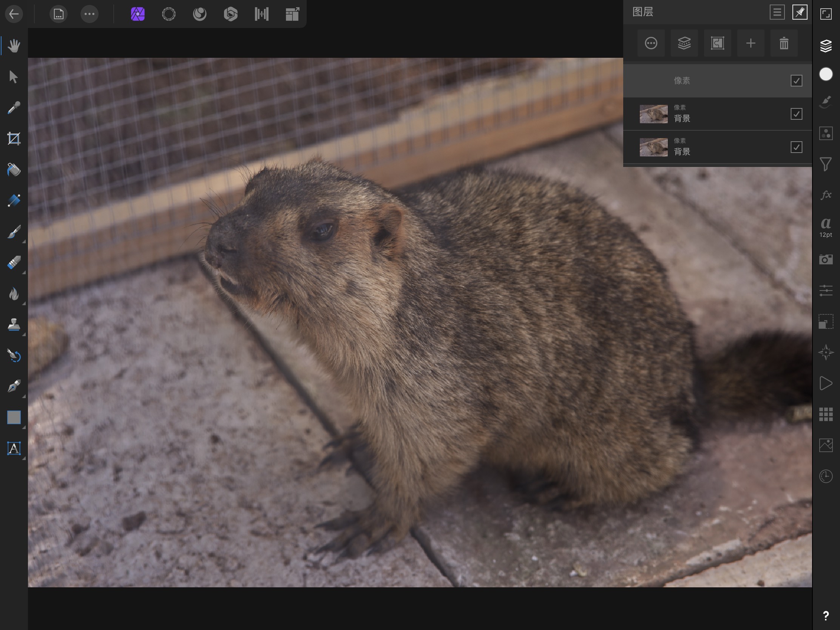
Task: Uncheck visibility of bottom 背景 layer
Action: coord(797,147)
